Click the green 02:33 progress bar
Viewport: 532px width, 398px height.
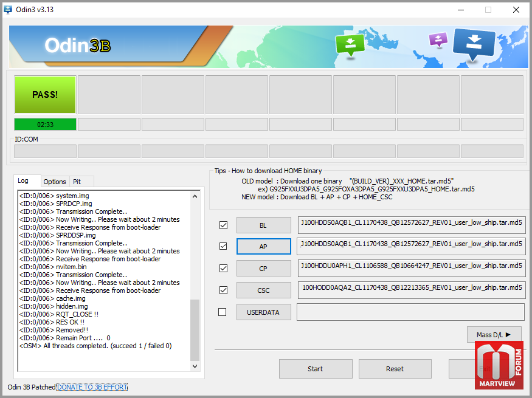tap(45, 125)
